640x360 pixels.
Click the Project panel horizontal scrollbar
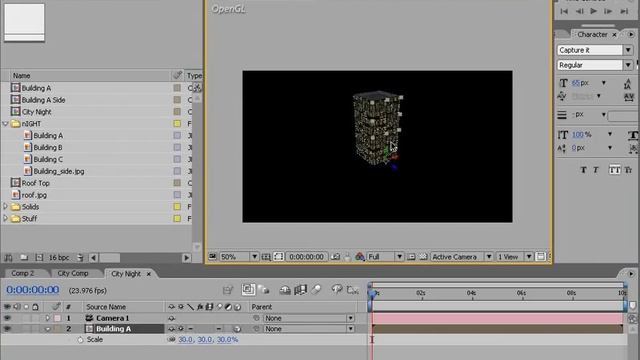pyautogui.click(x=140, y=258)
